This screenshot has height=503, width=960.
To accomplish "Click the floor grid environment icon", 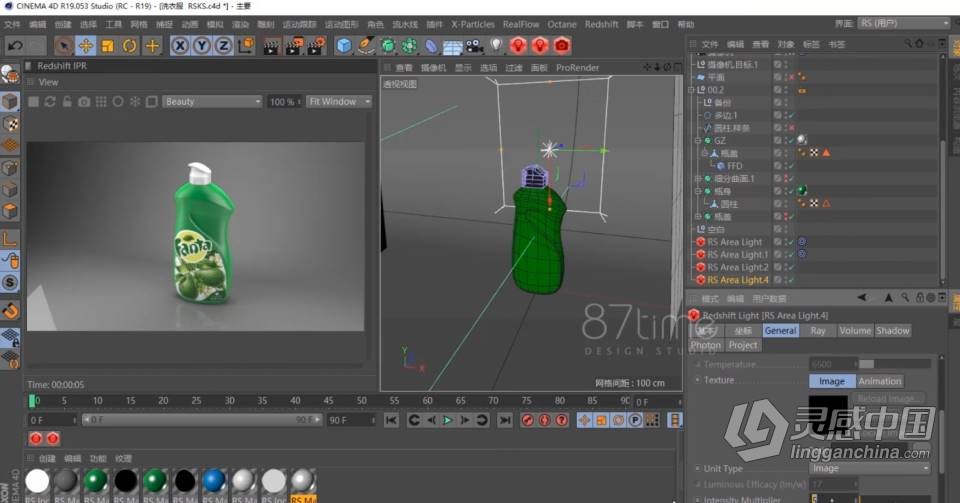I will (x=453, y=47).
